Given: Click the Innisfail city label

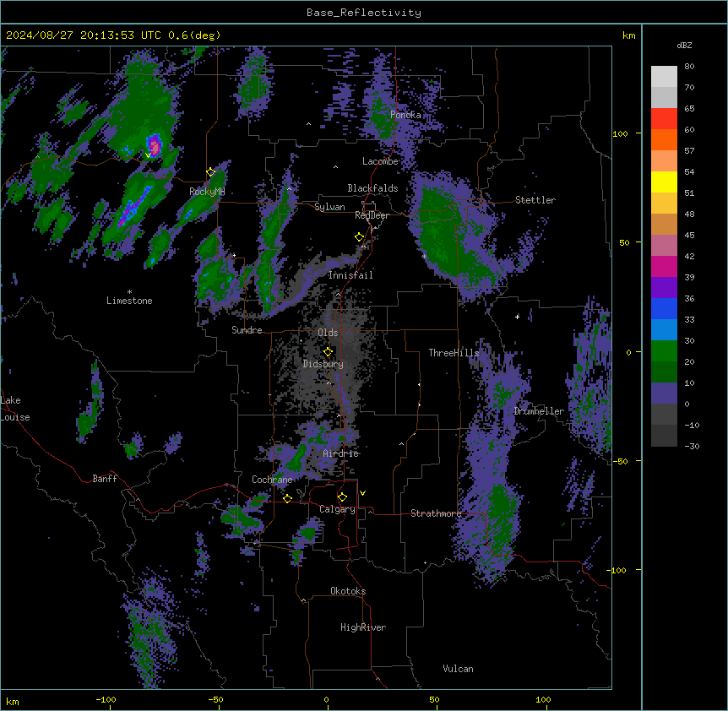Looking at the screenshot, I should [x=350, y=275].
